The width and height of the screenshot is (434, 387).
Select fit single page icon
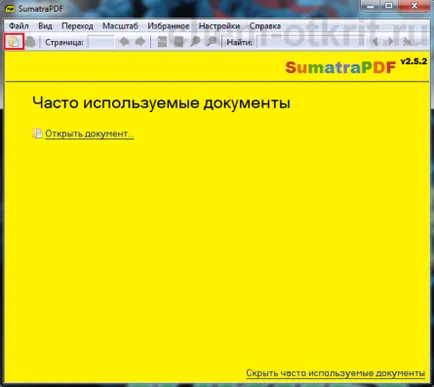point(179,42)
